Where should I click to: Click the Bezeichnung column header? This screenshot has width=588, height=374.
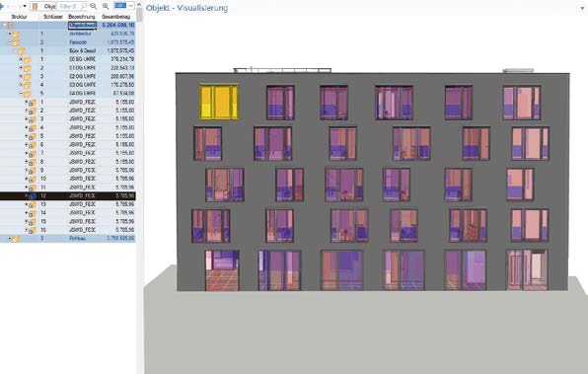[82, 17]
